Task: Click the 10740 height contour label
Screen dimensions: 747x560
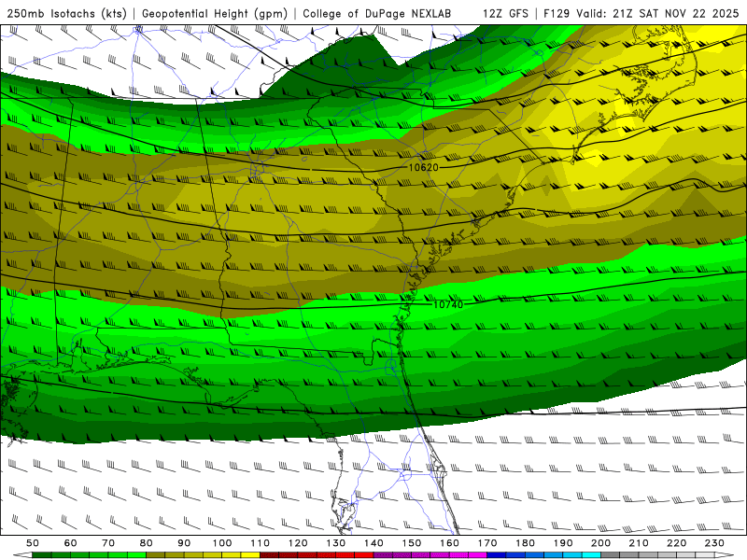Action: coord(448,304)
